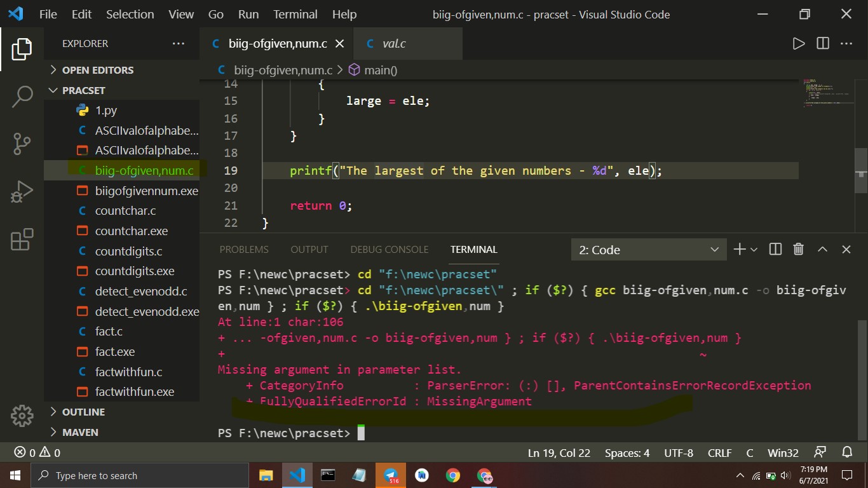Open the Search view in the activity bar

coord(22,96)
